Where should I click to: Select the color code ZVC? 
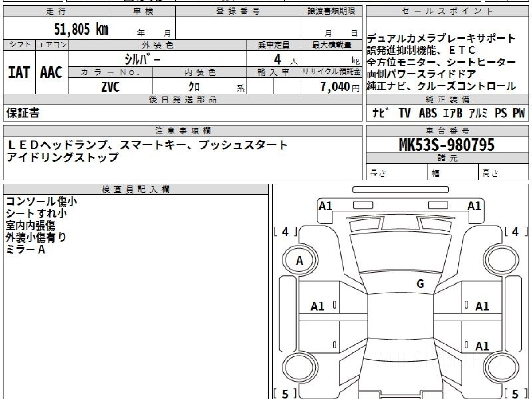pyautogui.click(x=110, y=86)
